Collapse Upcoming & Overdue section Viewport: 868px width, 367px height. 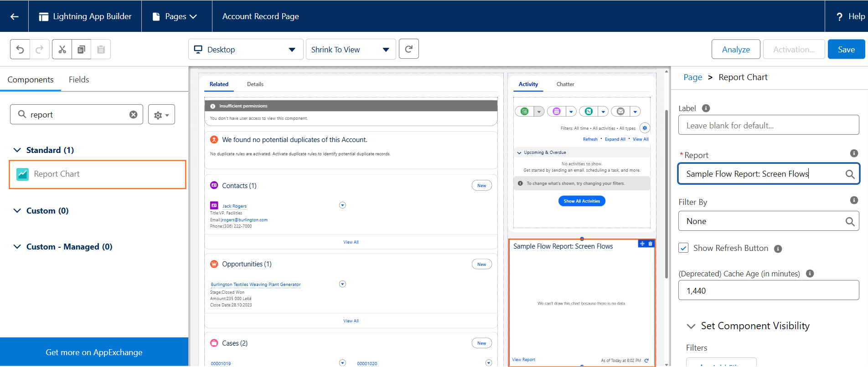coord(519,153)
